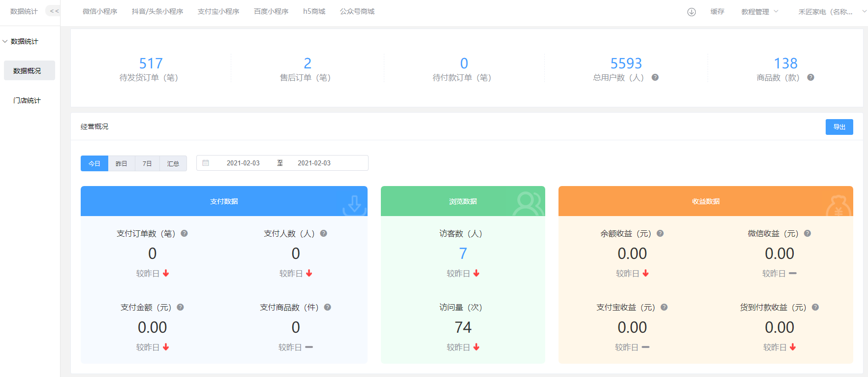The width and height of the screenshot is (868, 377).
Task: Click help icon beside 支付订单数
Action: click(184, 233)
